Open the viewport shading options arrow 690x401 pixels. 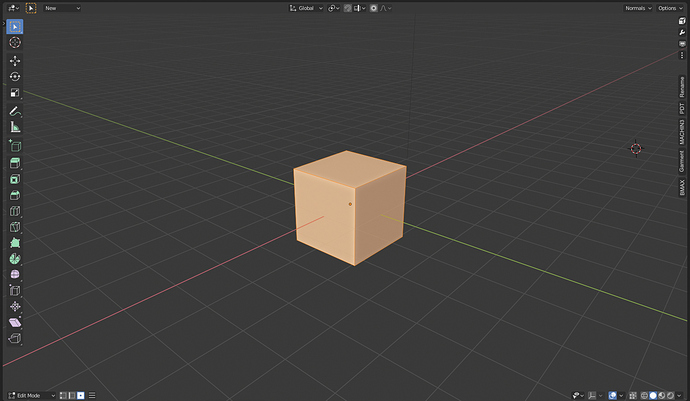[x=679, y=395]
